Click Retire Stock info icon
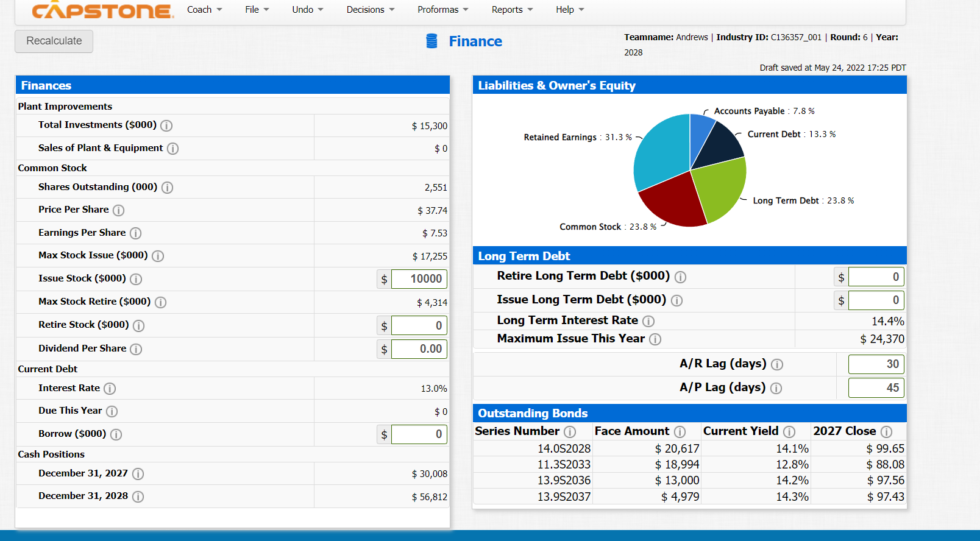980x541 pixels. (139, 325)
